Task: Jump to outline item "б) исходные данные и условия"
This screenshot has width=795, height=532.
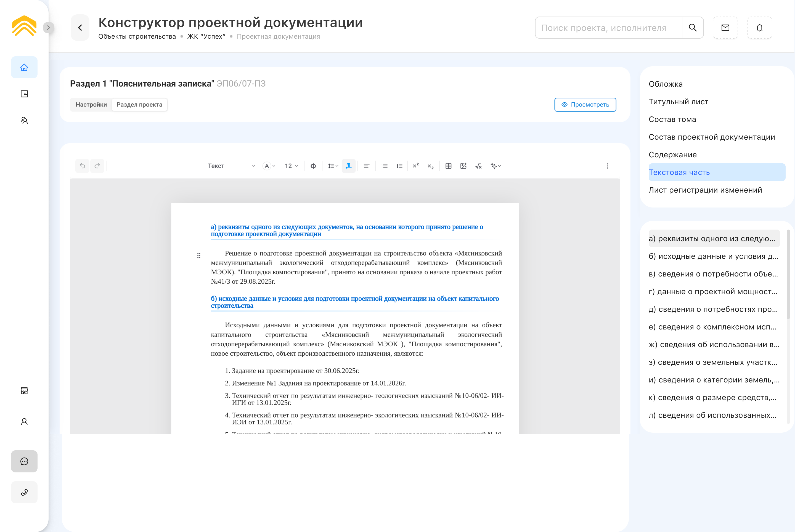Action: click(714, 256)
